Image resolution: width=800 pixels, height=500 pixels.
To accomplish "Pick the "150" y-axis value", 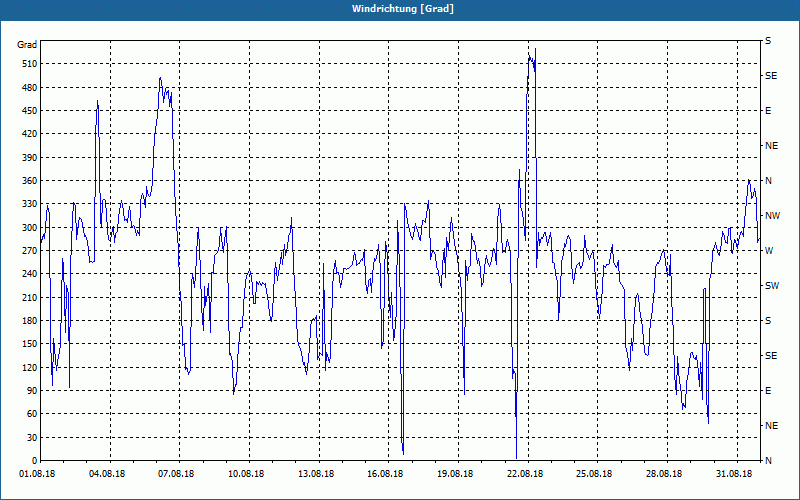I will pyautogui.click(x=30, y=344).
